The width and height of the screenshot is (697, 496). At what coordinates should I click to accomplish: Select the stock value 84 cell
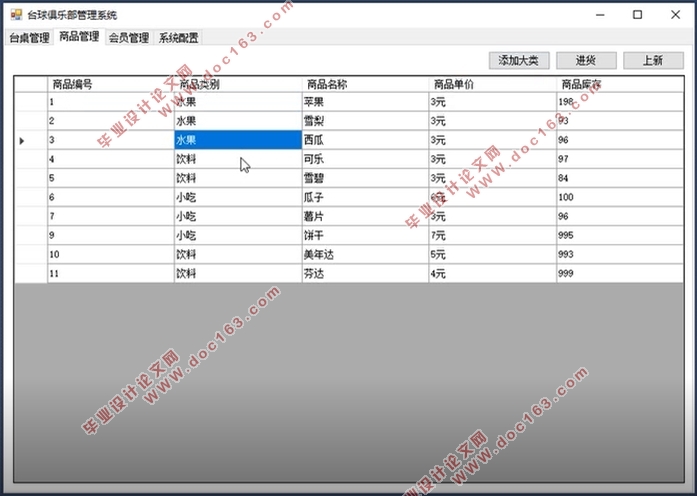(x=620, y=178)
